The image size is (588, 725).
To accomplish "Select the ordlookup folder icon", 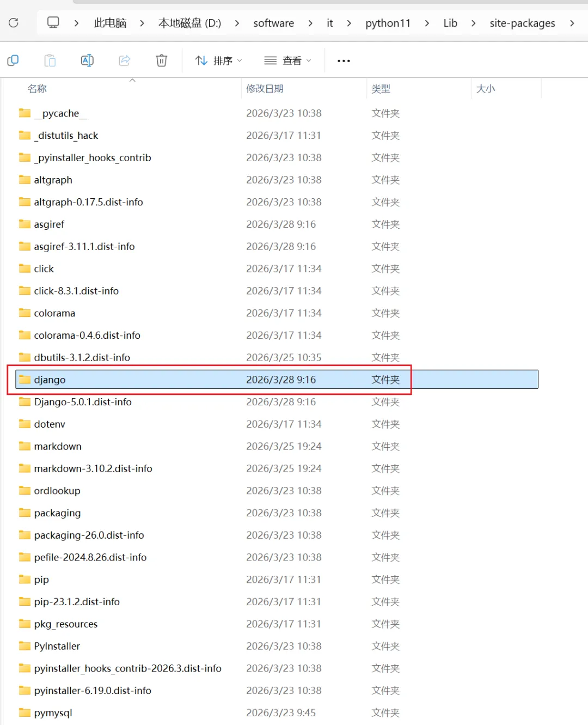I will tap(25, 490).
